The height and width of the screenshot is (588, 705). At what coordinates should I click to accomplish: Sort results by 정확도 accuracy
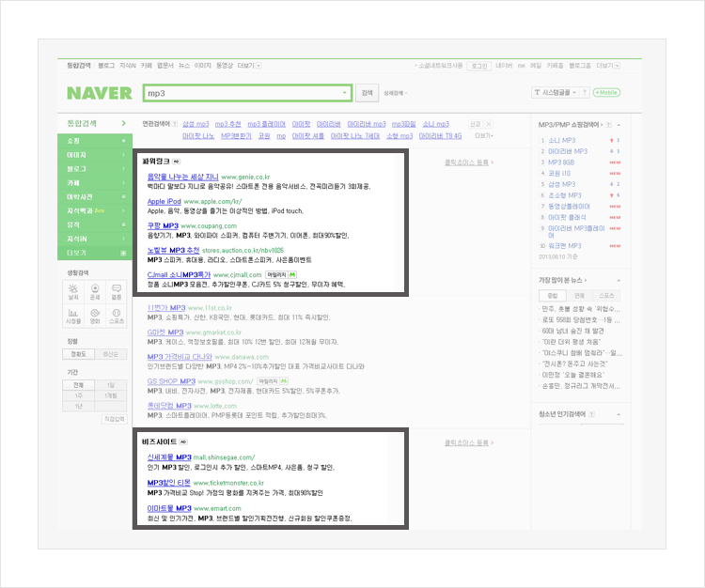click(78, 354)
